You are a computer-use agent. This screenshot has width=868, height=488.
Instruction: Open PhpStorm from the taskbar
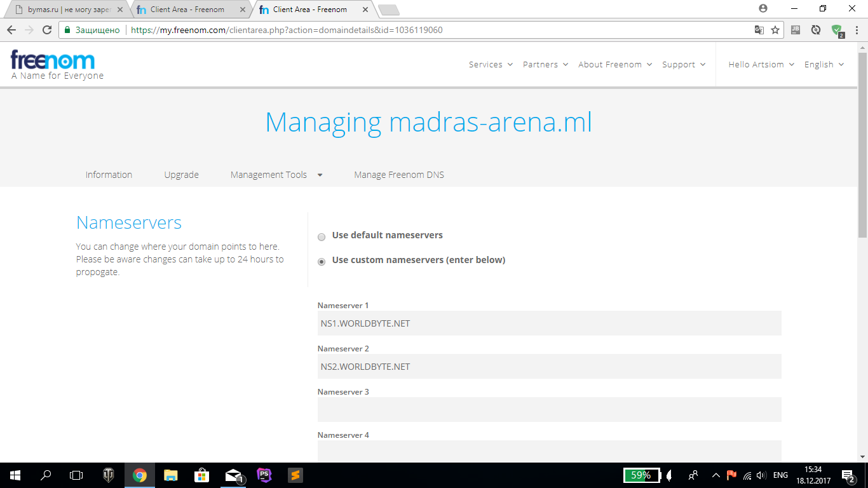[x=264, y=475]
